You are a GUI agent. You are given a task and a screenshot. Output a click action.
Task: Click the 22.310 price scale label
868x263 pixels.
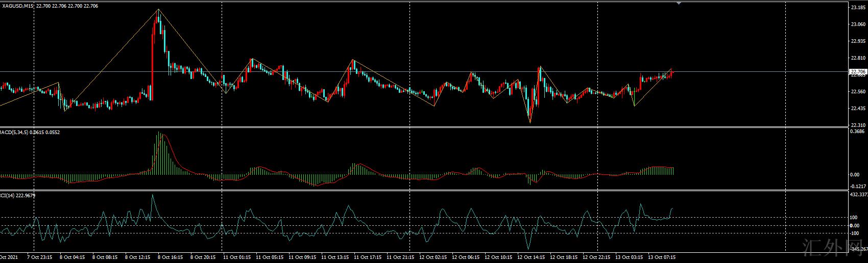click(858, 125)
